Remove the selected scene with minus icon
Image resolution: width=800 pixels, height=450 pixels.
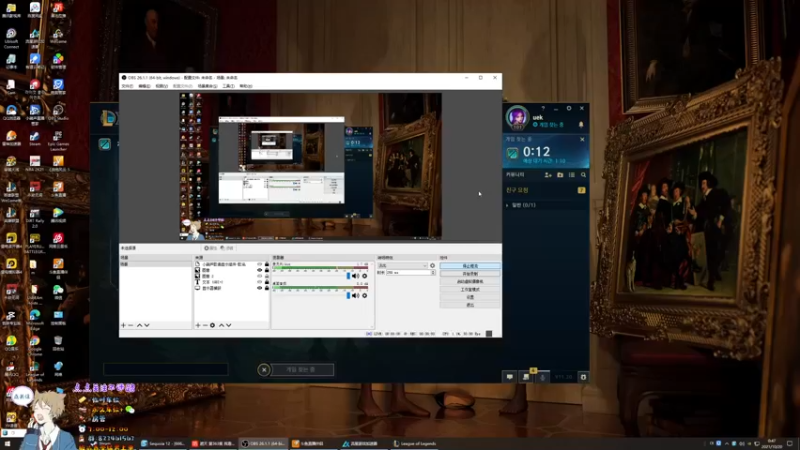131,325
